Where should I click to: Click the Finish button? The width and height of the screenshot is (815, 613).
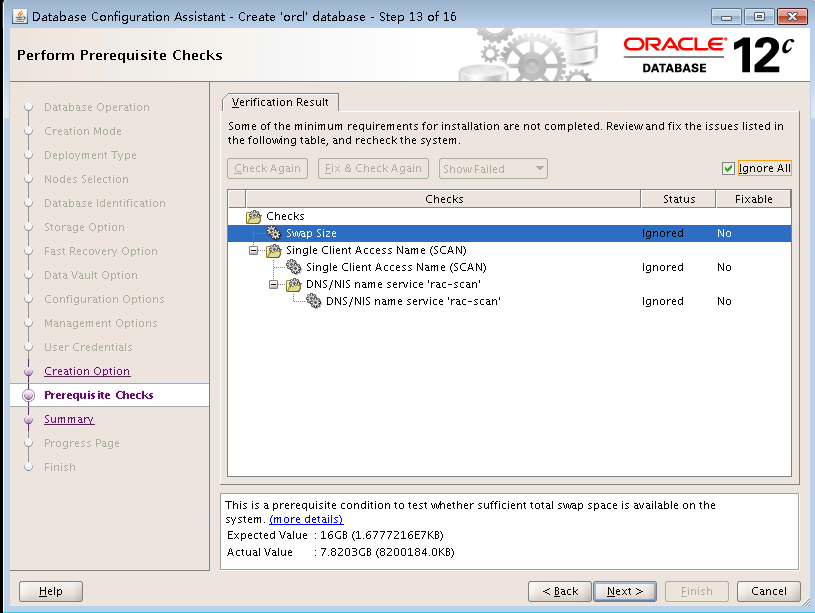(696, 591)
